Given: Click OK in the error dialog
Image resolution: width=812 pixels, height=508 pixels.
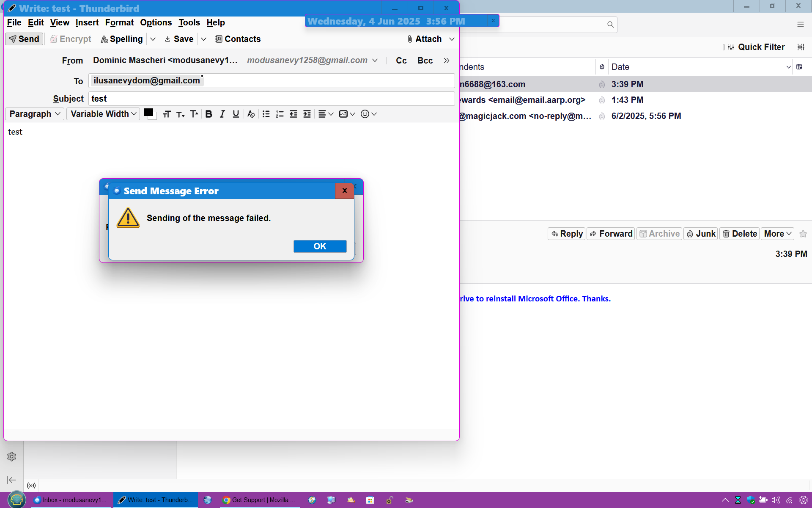Looking at the screenshot, I should [x=320, y=246].
